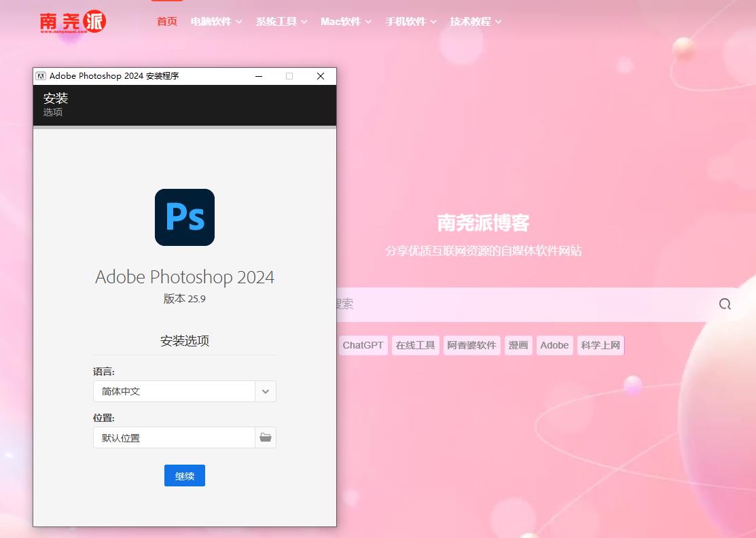This screenshot has width=756, height=538.
Task: Open folder browse icon for install location
Action: pyautogui.click(x=266, y=437)
